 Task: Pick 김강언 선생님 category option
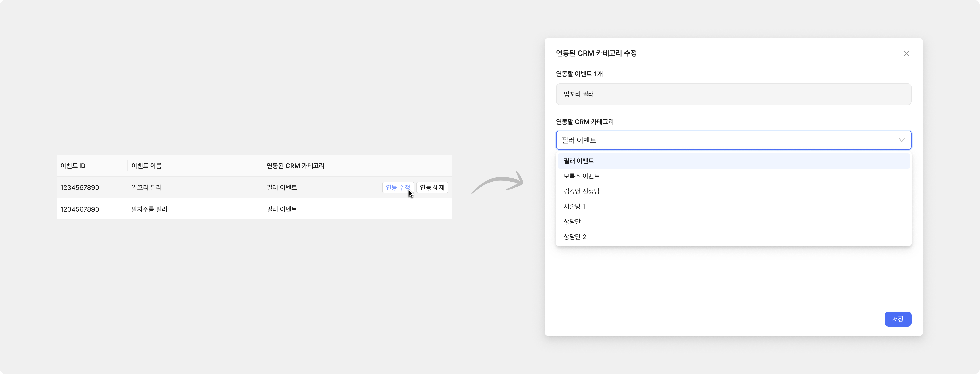point(581,191)
